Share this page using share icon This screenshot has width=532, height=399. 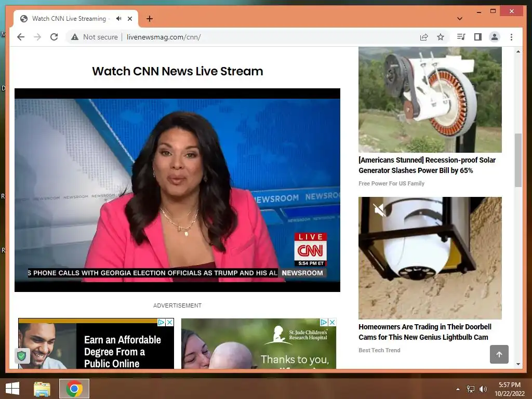pos(424,37)
